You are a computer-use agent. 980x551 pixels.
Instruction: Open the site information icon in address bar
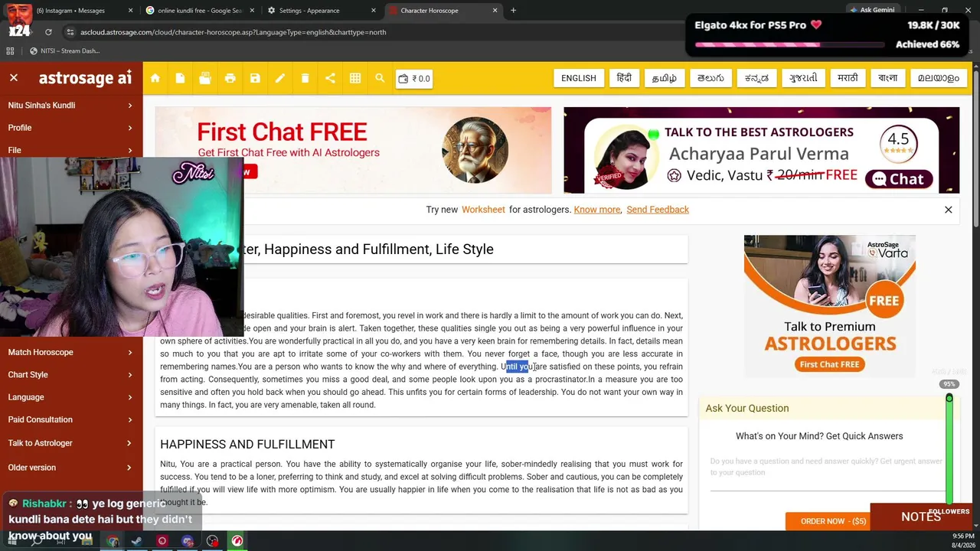(70, 32)
